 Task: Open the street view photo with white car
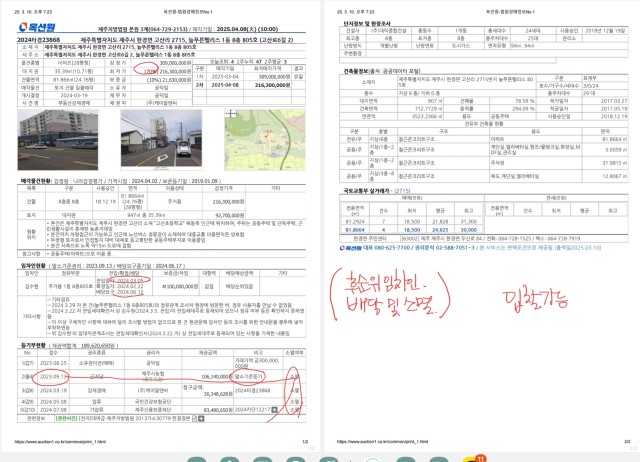coord(161,139)
